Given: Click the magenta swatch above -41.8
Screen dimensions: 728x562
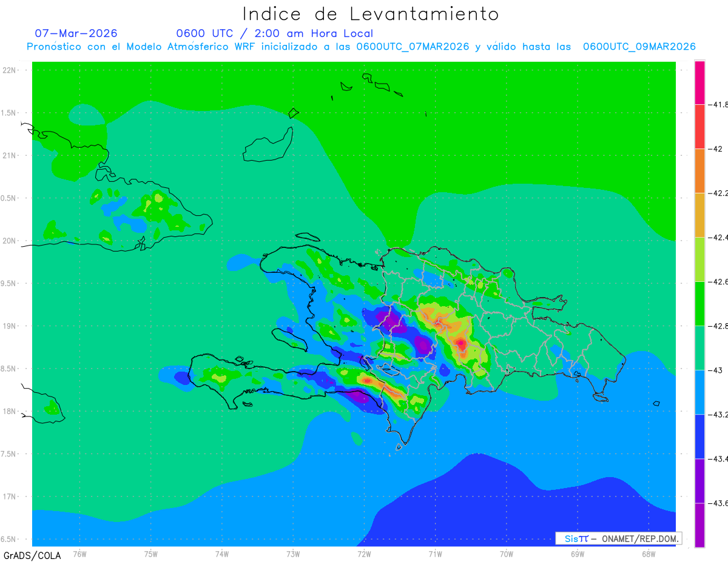Looking at the screenshot, I should [x=699, y=82].
